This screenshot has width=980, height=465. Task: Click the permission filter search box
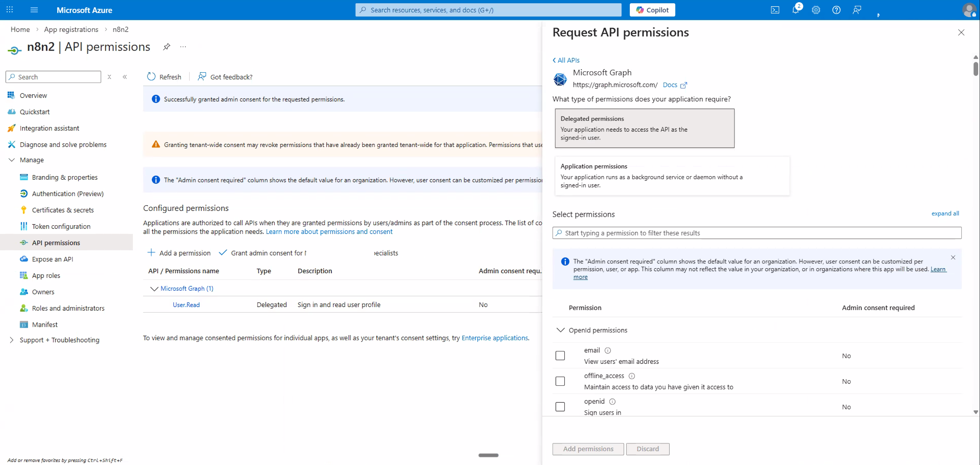tap(757, 233)
